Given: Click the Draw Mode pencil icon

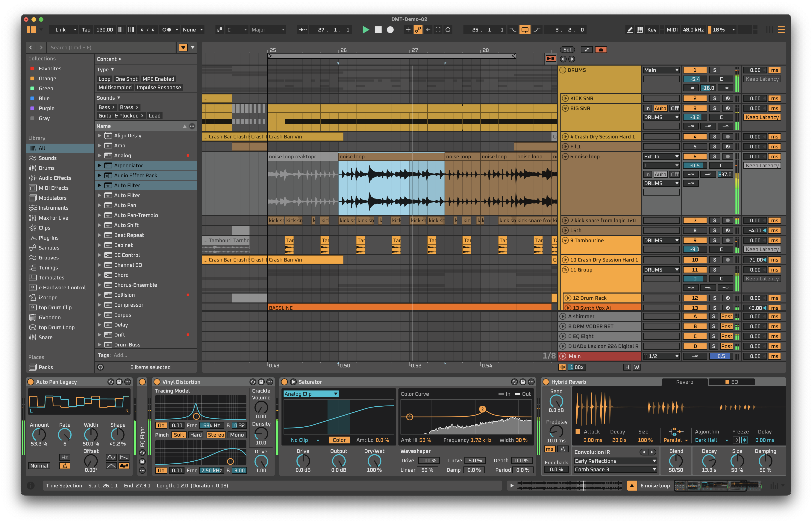Looking at the screenshot, I should [630, 30].
